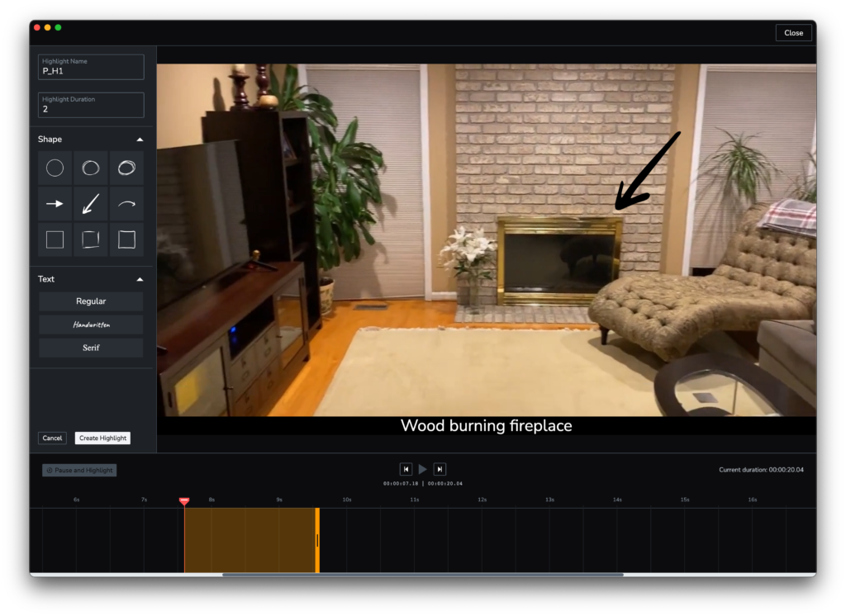This screenshot has width=846, height=616.
Task: Click the orange highlight end handle
Action: pyautogui.click(x=317, y=540)
